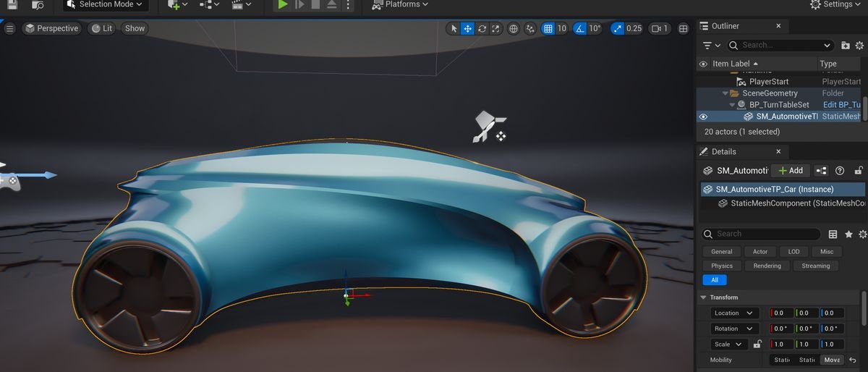Open the scale snap value 0.25

click(x=634, y=29)
